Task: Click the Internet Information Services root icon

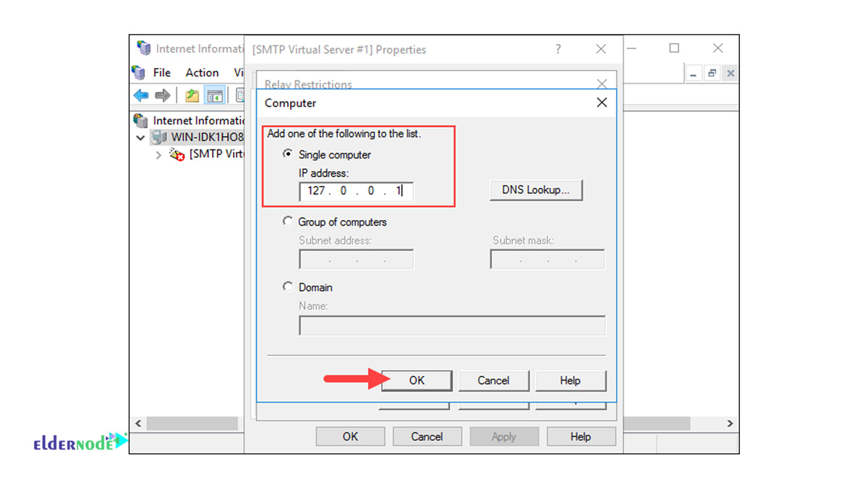Action: coord(141,121)
